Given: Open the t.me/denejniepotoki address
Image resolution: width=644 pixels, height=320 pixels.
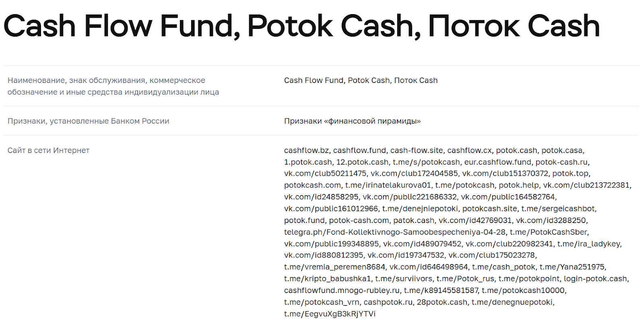Looking at the screenshot, I should [420, 209].
